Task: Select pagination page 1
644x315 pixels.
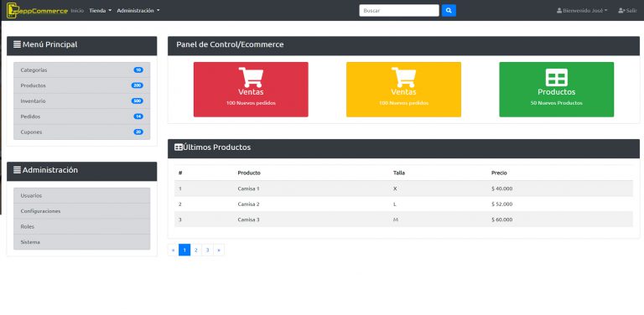Action: click(184, 250)
